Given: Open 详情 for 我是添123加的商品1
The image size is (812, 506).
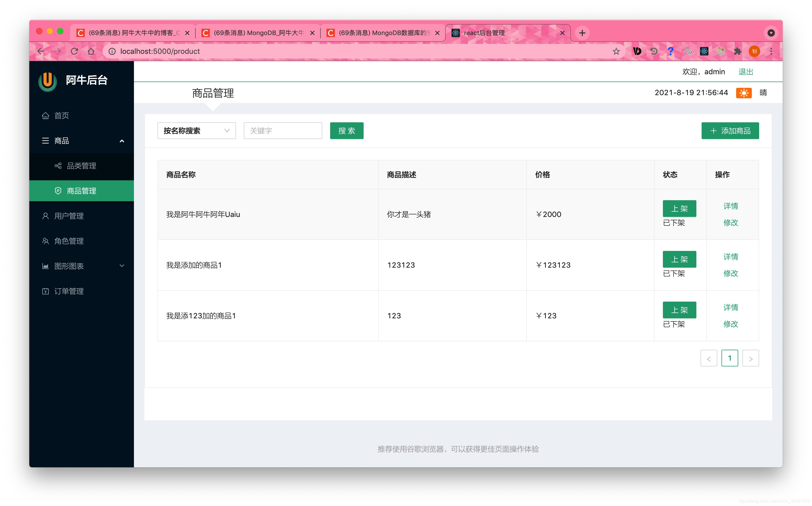Looking at the screenshot, I should point(731,307).
